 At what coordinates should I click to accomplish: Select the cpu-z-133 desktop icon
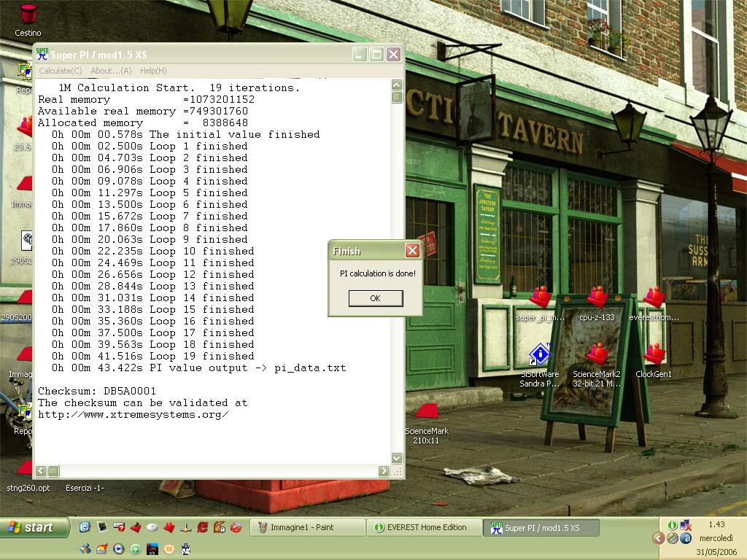(597, 304)
